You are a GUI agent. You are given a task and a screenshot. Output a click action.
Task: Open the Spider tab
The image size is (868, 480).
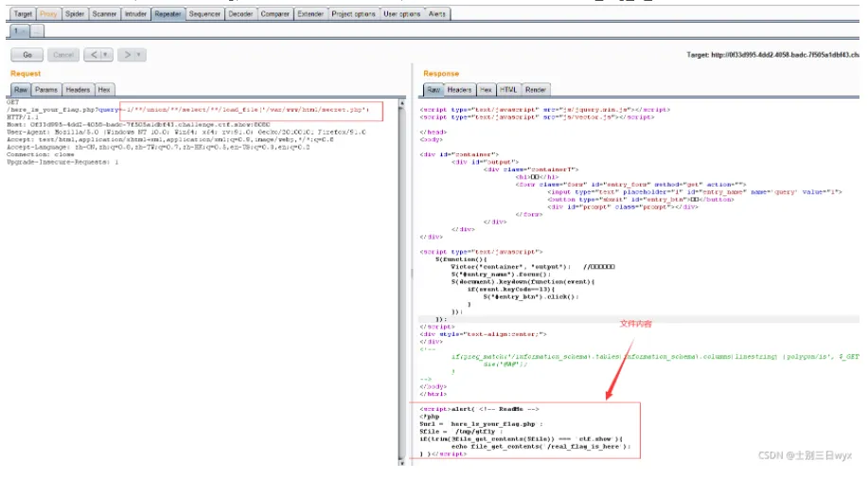[74, 14]
